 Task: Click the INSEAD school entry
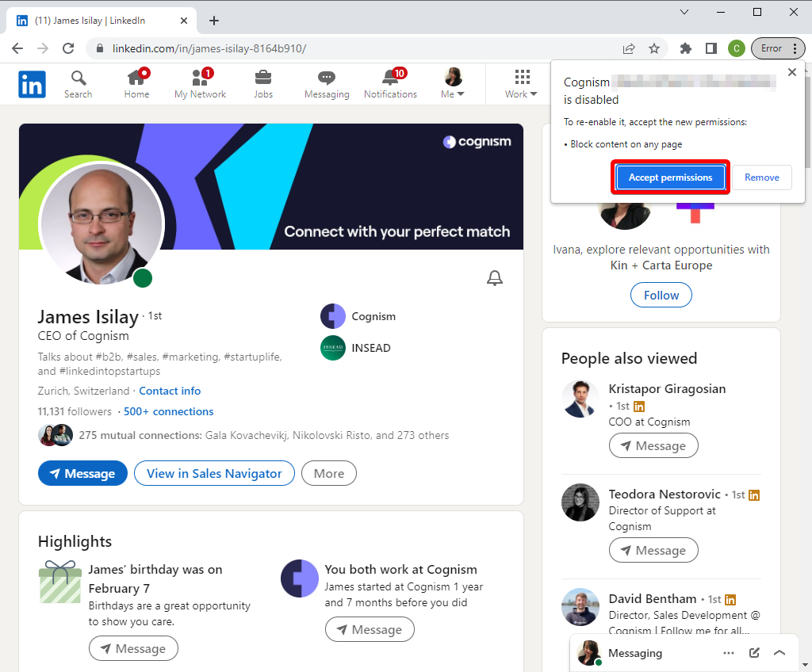click(355, 348)
